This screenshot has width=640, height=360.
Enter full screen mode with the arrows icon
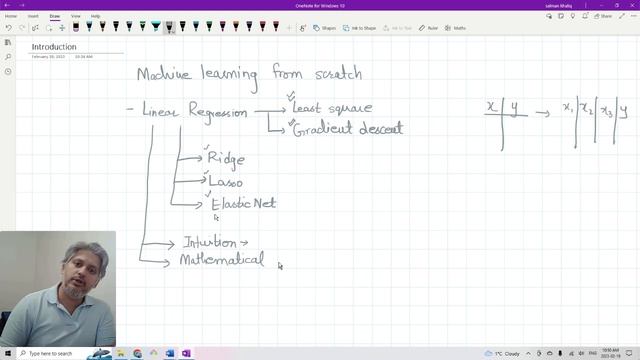pyautogui.click(x=622, y=16)
